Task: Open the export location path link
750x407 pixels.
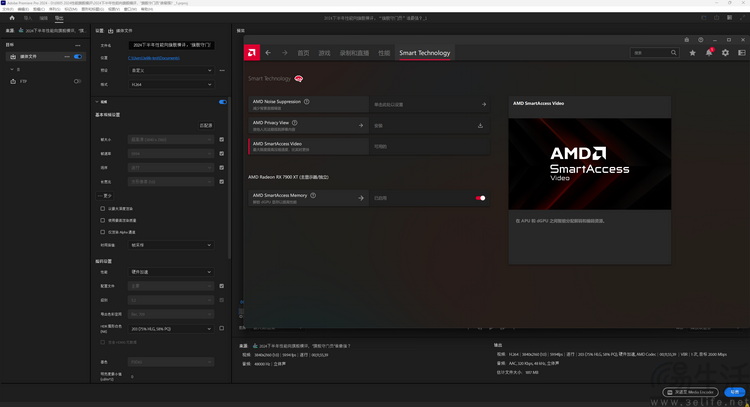Action: point(154,58)
